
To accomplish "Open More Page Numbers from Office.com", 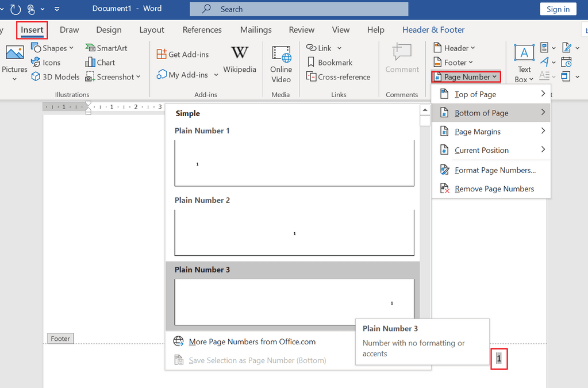I will (252, 341).
